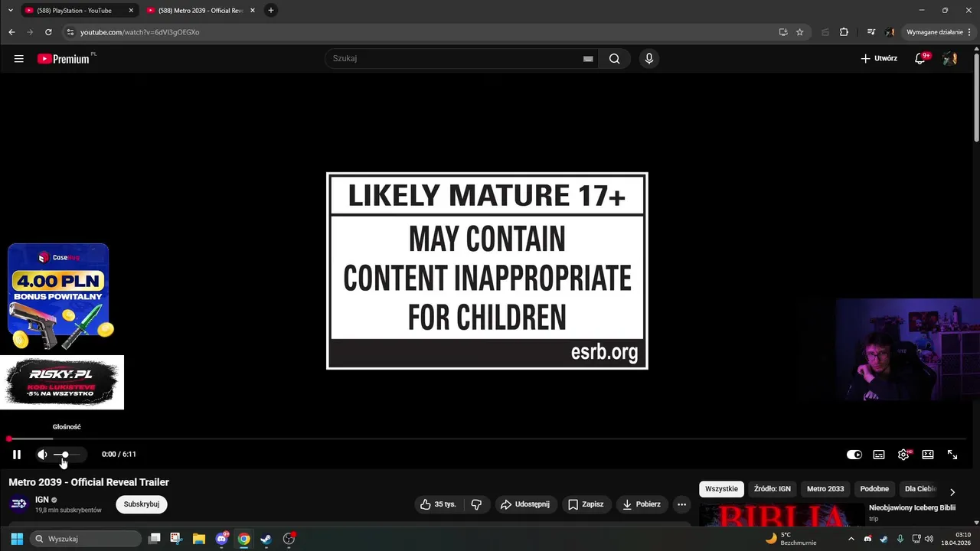Start voice search with the microphone

pyautogui.click(x=648, y=58)
